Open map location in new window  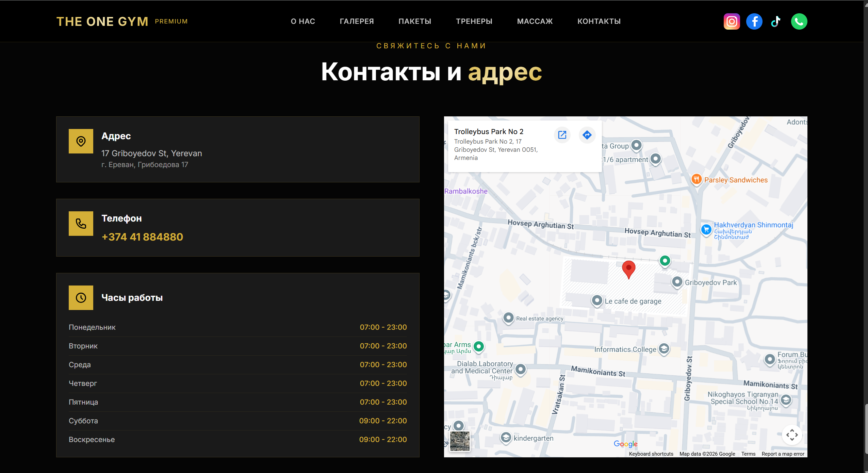(x=561, y=135)
